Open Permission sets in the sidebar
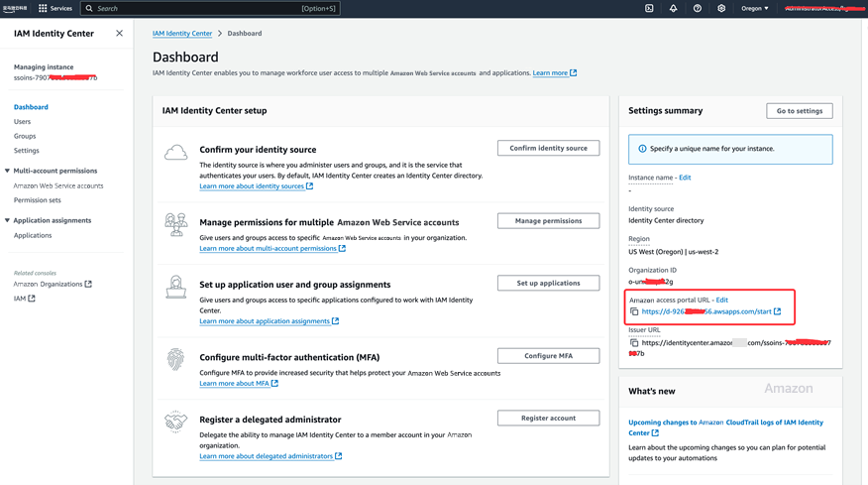This screenshot has width=868, height=485. pos(37,200)
